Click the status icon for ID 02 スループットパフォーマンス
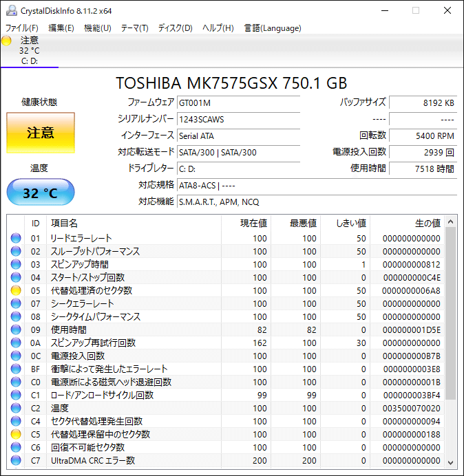Screen dimensions: 464x476 [16, 251]
